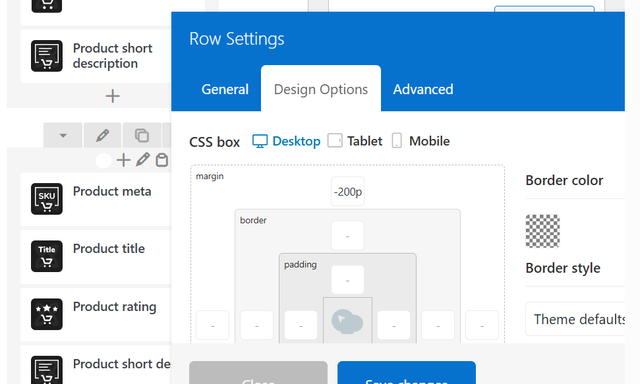Select the Product meta SKU icon

pos(47,199)
